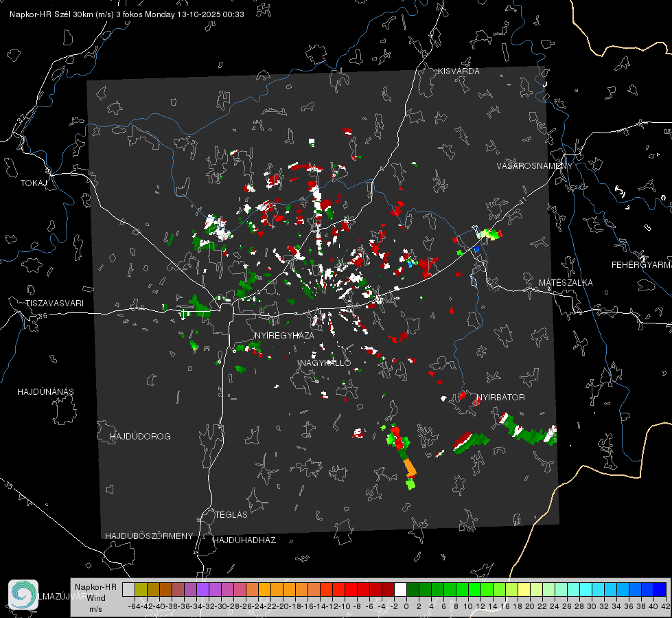Click the map title text with date 13-10-2025
Viewport: 672px width, 618px height.
(x=127, y=14)
